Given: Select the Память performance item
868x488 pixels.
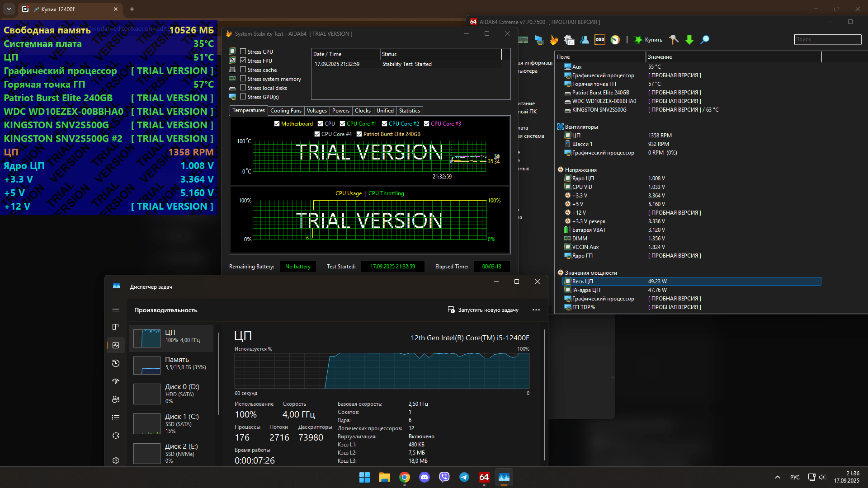Looking at the screenshot, I should tap(171, 365).
